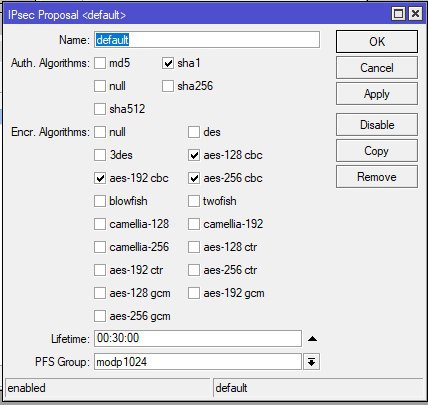
Task: Enable aes-192 gcm encryption
Action: pos(194,293)
